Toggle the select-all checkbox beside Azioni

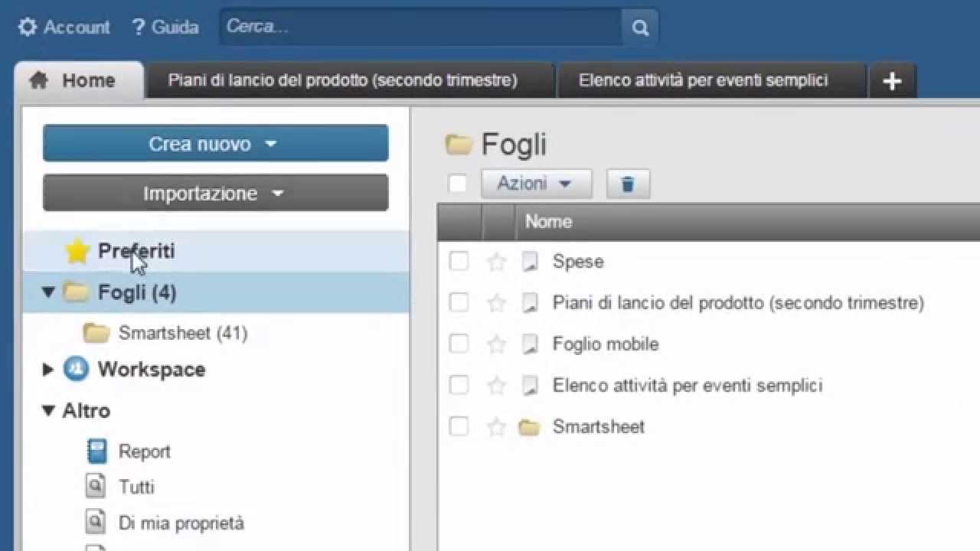(x=458, y=184)
